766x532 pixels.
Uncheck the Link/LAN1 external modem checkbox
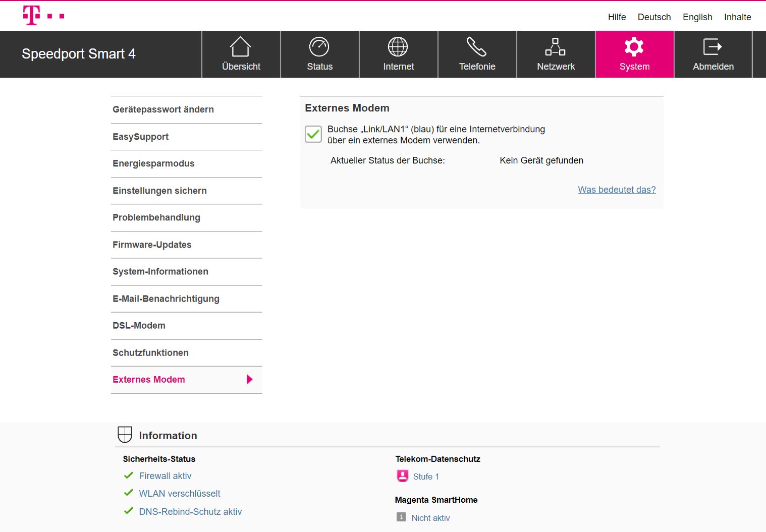(313, 134)
